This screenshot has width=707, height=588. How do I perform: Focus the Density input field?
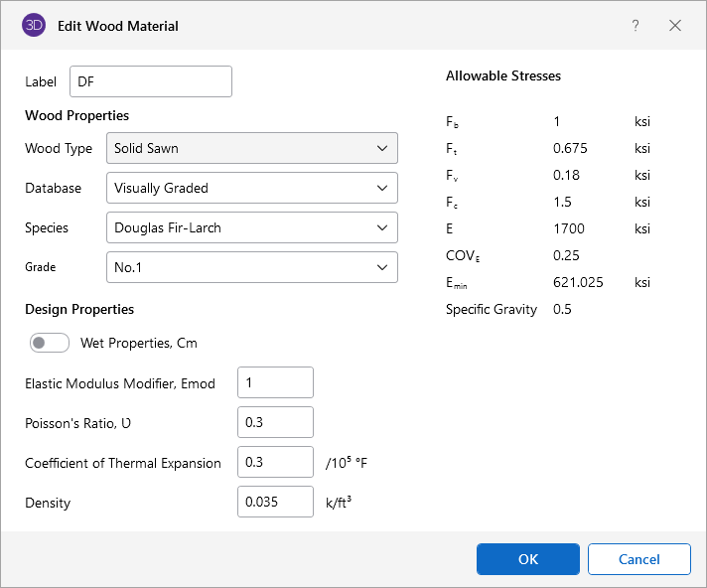[275, 502]
